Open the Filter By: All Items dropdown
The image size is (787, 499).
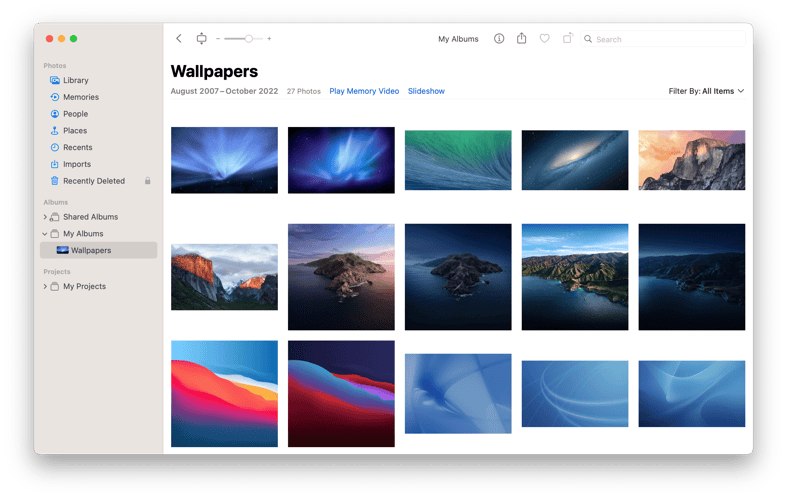point(706,91)
